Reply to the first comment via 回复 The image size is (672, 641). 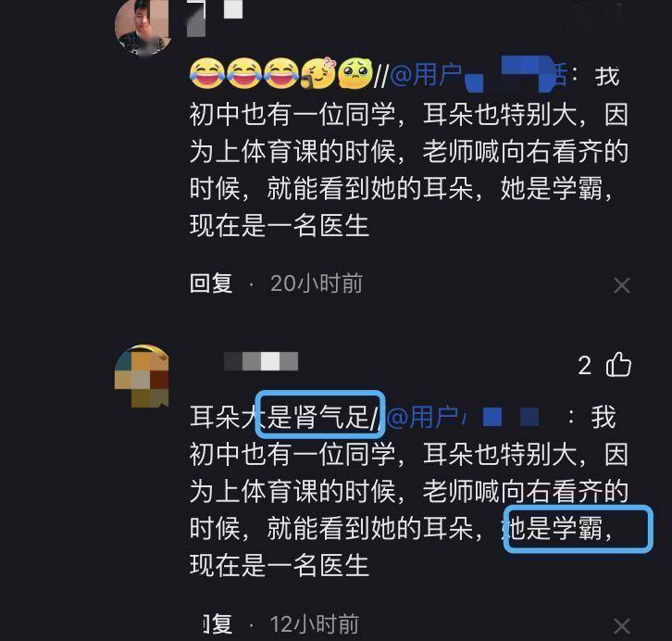click(211, 283)
